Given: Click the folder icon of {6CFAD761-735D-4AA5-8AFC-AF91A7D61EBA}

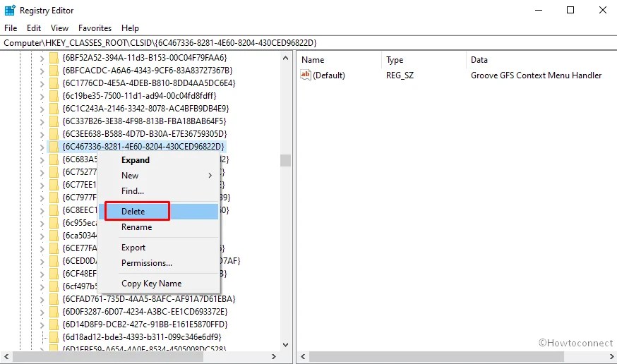Looking at the screenshot, I should pyautogui.click(x=54, y=299).
